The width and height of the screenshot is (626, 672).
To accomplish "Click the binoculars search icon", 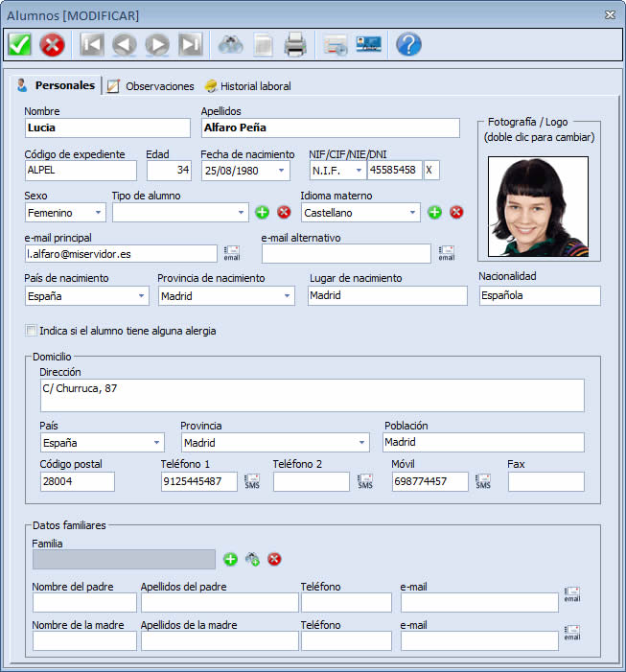I will [x=230, y=44].
